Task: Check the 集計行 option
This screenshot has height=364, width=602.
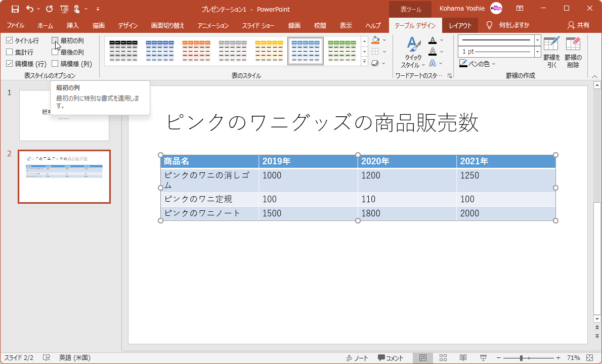Action: (10, 52)
